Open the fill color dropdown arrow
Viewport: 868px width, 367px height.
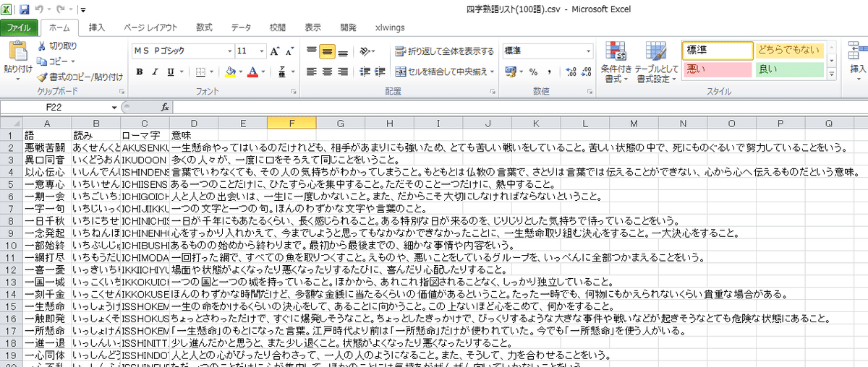click(240, 72)
